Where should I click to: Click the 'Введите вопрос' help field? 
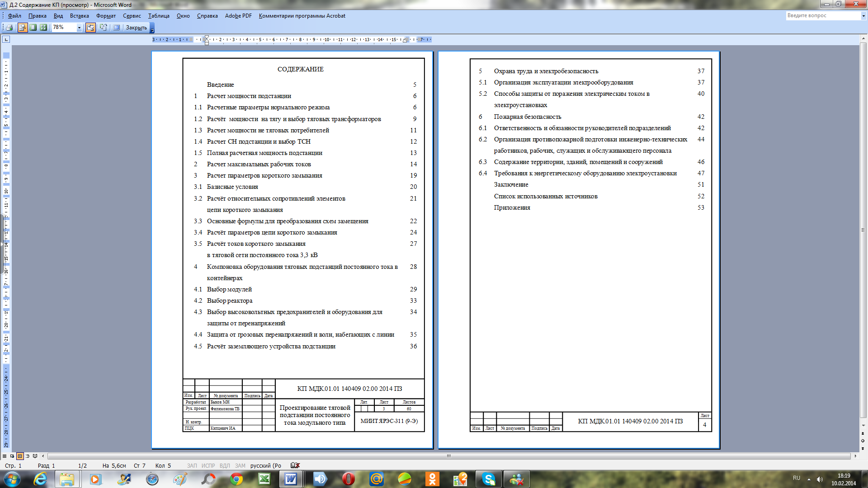823,15
